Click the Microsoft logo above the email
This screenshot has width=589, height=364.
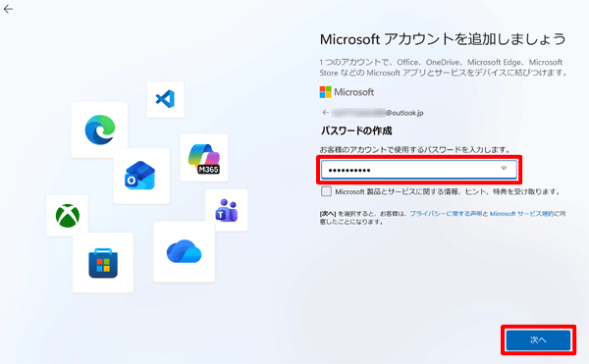coord(347,92)
